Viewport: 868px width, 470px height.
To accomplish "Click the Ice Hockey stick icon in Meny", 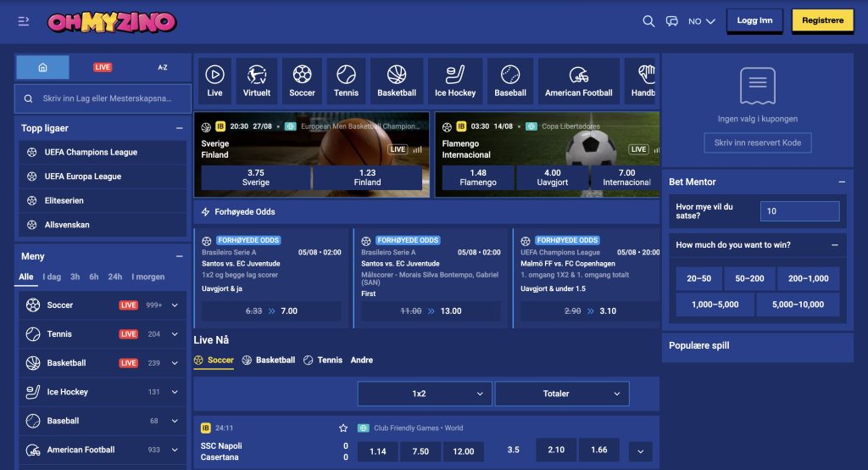I will point(33,392).
